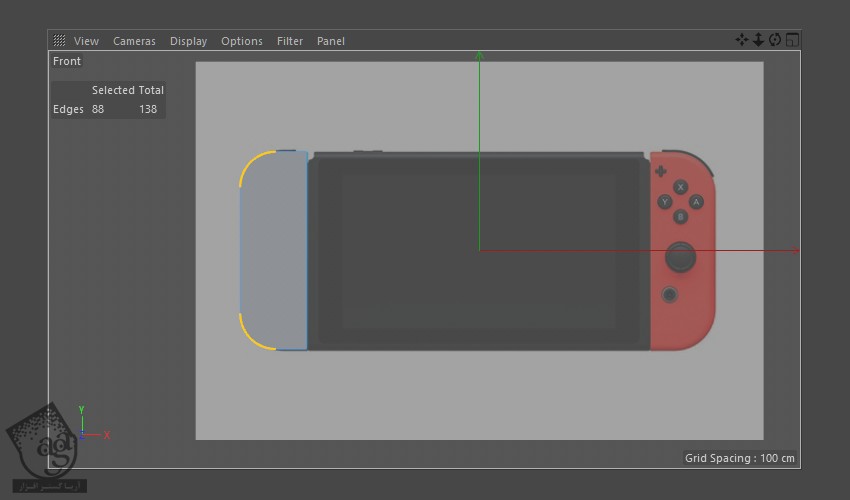The width and height of the screenshot is (850, 500).
Task: Click the bottom yellow selected curved edge
Action: point(250,338)
